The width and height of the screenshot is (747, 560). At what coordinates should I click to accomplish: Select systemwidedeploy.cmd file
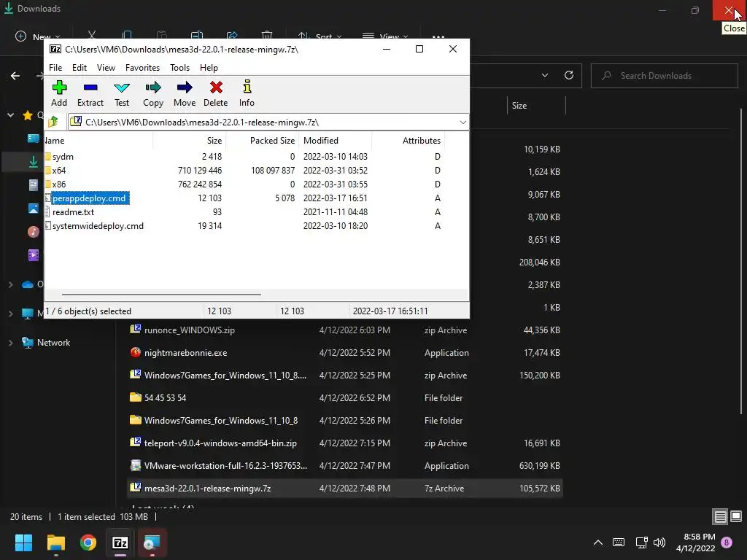98,226
